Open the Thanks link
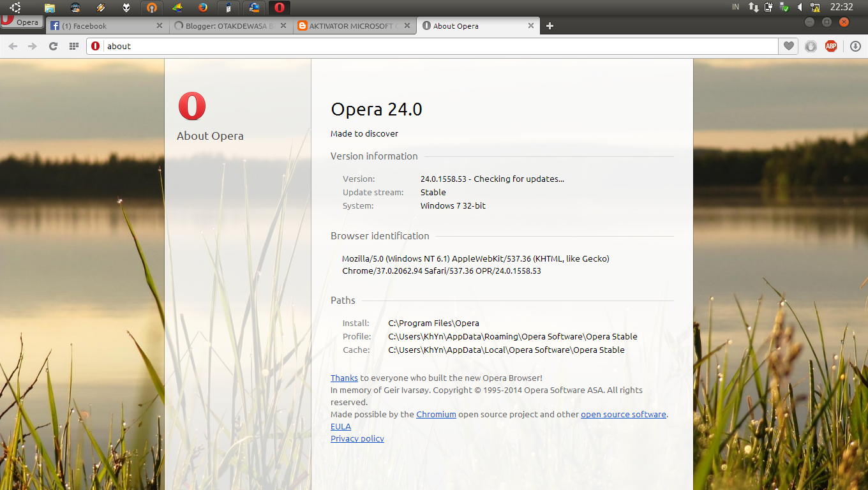 click(x=344, y=378)
